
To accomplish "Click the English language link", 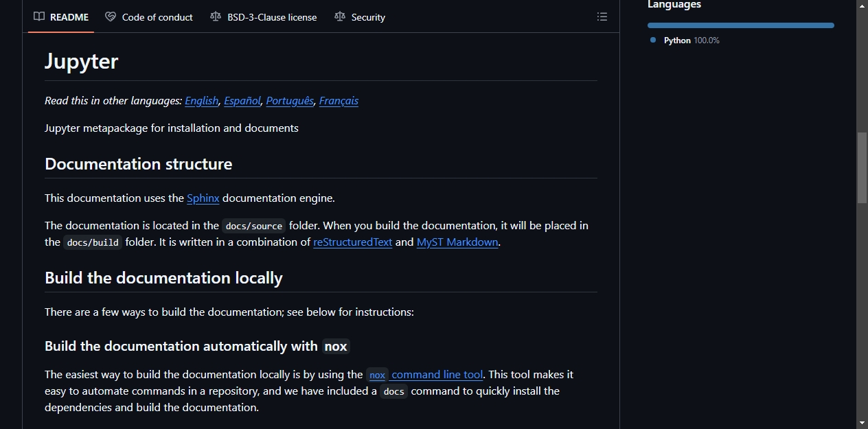I will 202,101.
